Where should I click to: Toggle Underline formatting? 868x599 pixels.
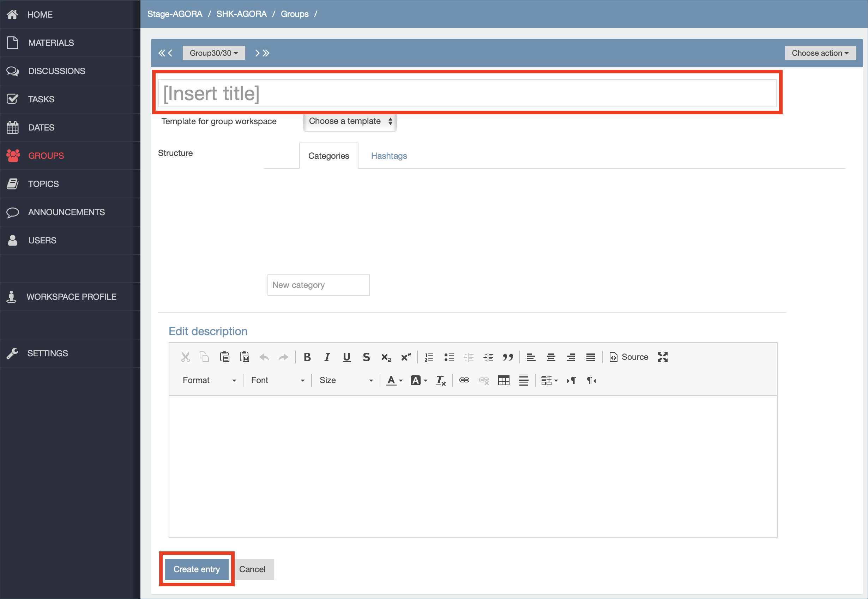point(346,357)
